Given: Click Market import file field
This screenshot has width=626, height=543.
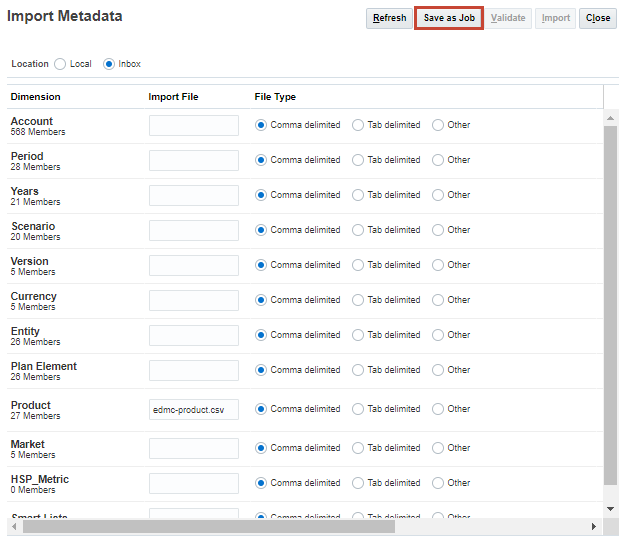Looking at the screenshot, I should [x=194, y=448].
